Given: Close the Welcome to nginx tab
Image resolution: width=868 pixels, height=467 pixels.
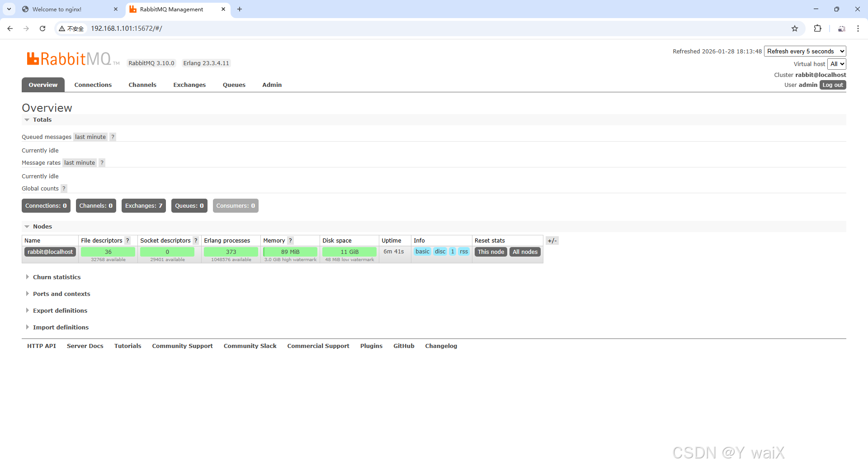Looking at the screenshot, I should 116,9.
